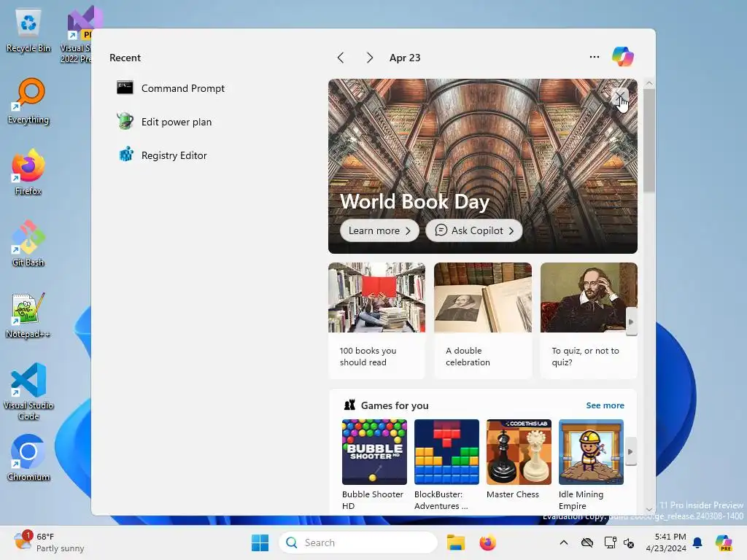Select Firefox desktop shortcut
This screenshot has height=560, width=747.
[x=28, y=172]
